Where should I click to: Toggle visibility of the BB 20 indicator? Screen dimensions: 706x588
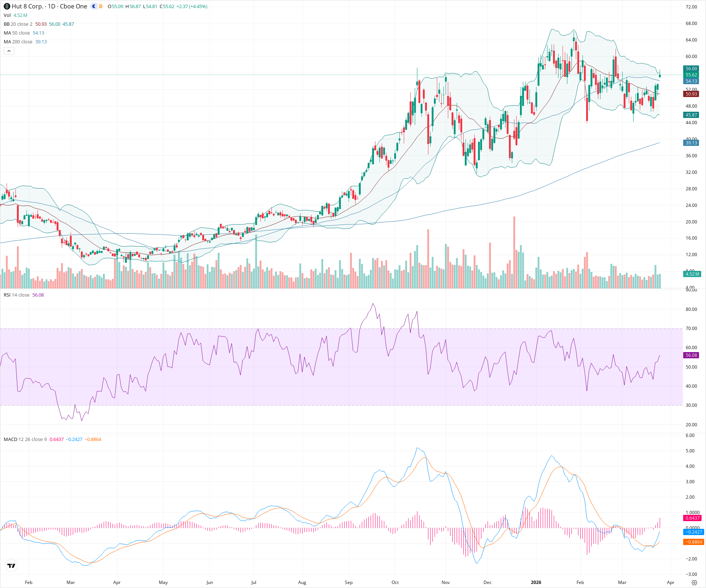coord(6,24)
